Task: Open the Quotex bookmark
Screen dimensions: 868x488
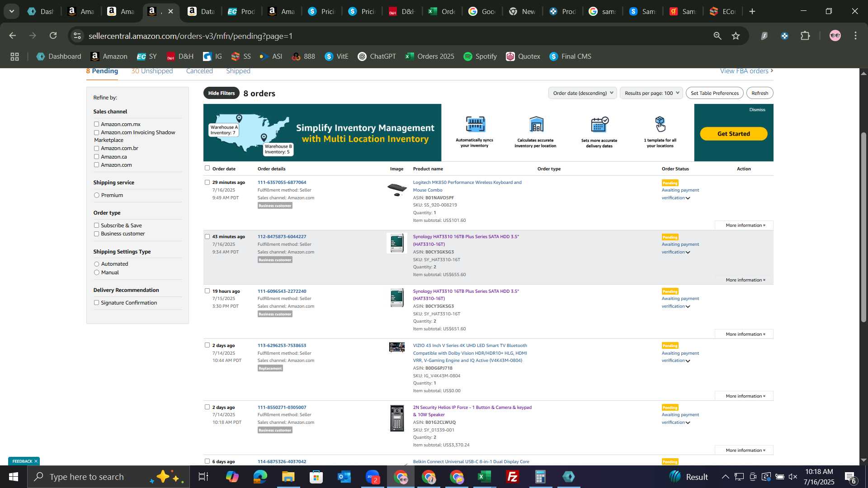Action: [x=523, y=56]
